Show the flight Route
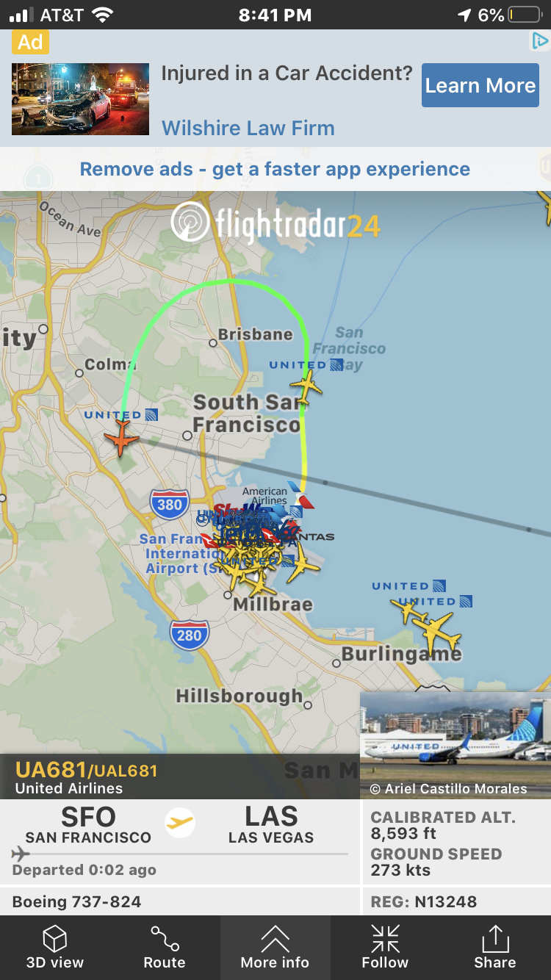The image size is (551, 980). (x=165, y=948)
